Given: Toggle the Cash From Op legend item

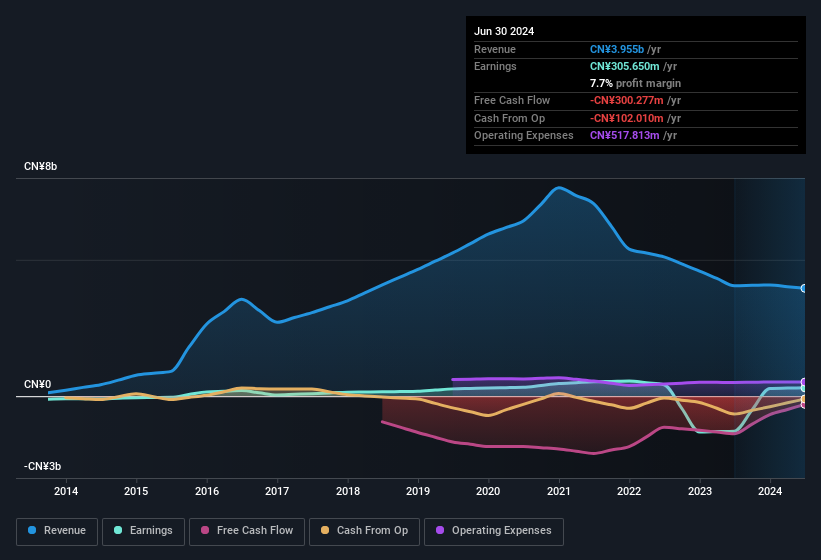Looking at the screenshot, I should [x=363, y=530].
